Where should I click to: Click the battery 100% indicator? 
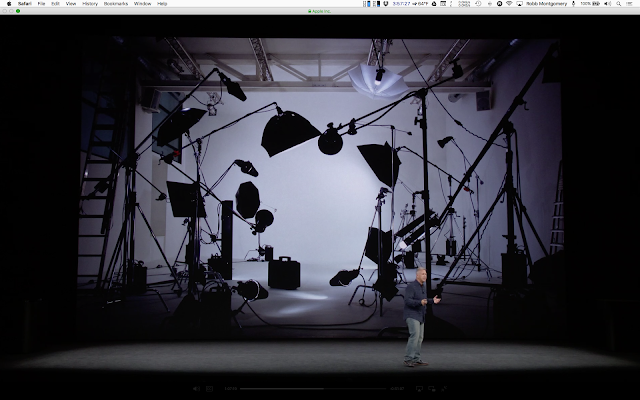coord(590,4)
